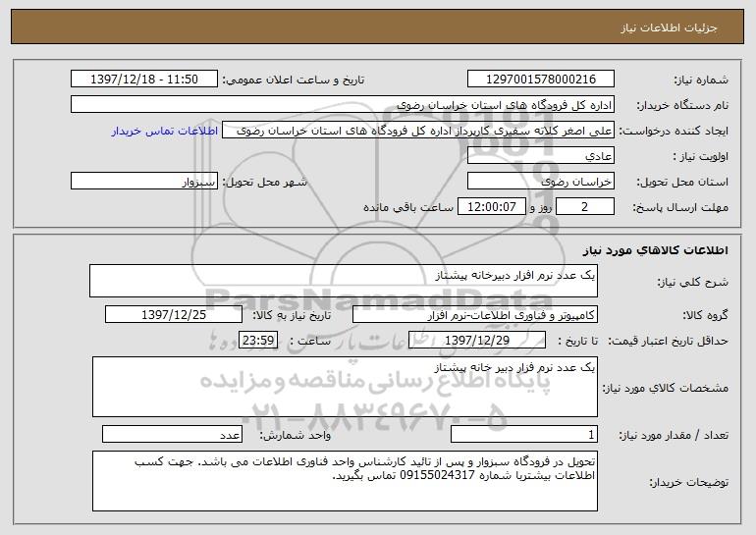This screenshot has width=756, height=535.
Task: Open the اطلاعات تماس خریدار link
Action: coord(165,132)
